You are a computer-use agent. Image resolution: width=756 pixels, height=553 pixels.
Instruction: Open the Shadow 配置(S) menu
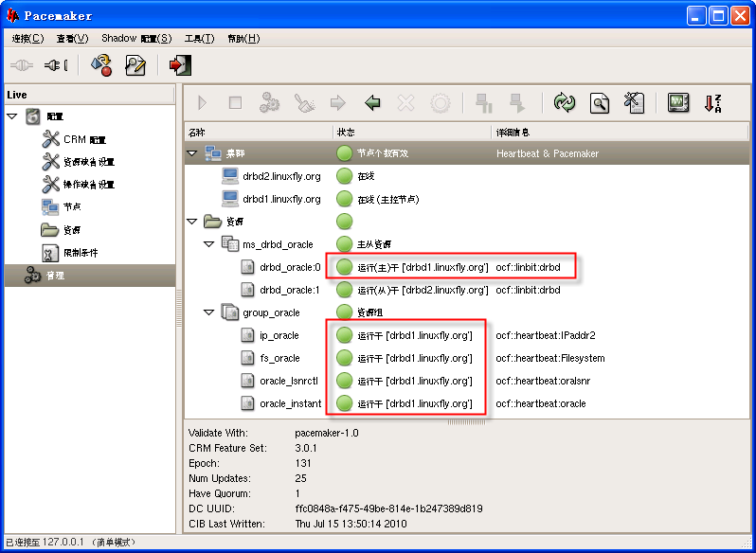(136, 39)
